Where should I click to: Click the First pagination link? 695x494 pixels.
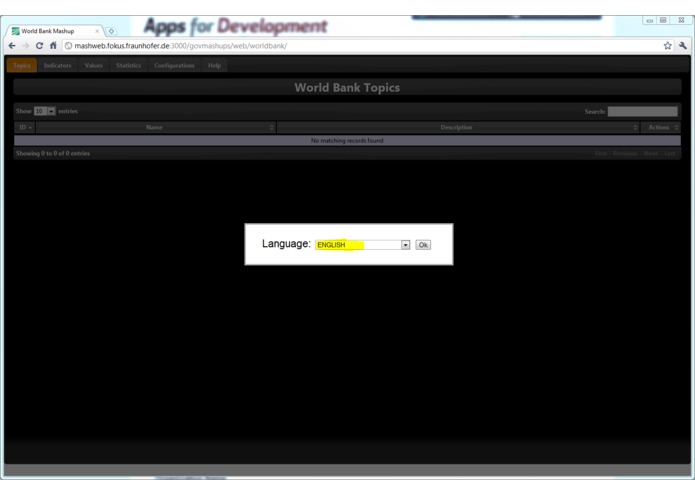(x=601, y=153)
